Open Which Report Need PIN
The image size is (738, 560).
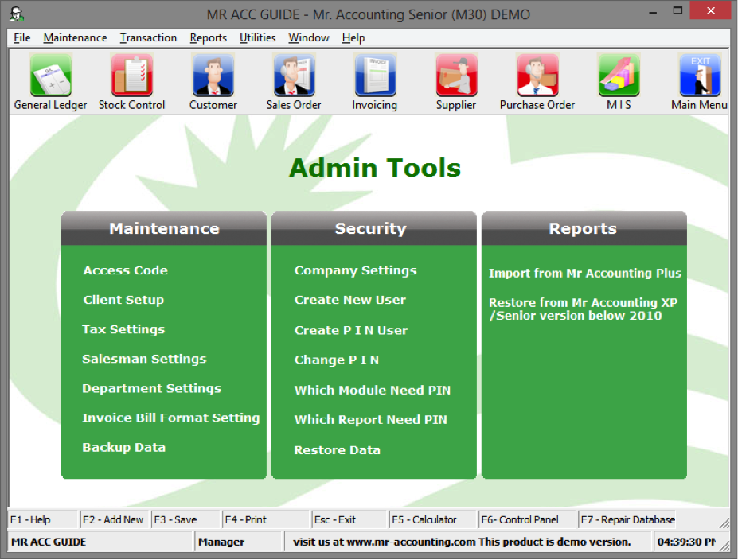point(370,420)
